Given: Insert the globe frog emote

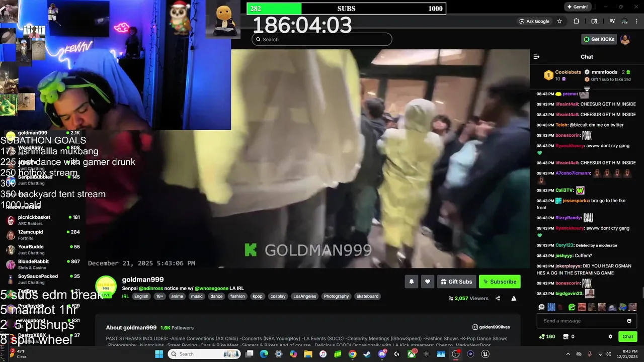Looking at the screenshot, I should click(x=622, y=307).
